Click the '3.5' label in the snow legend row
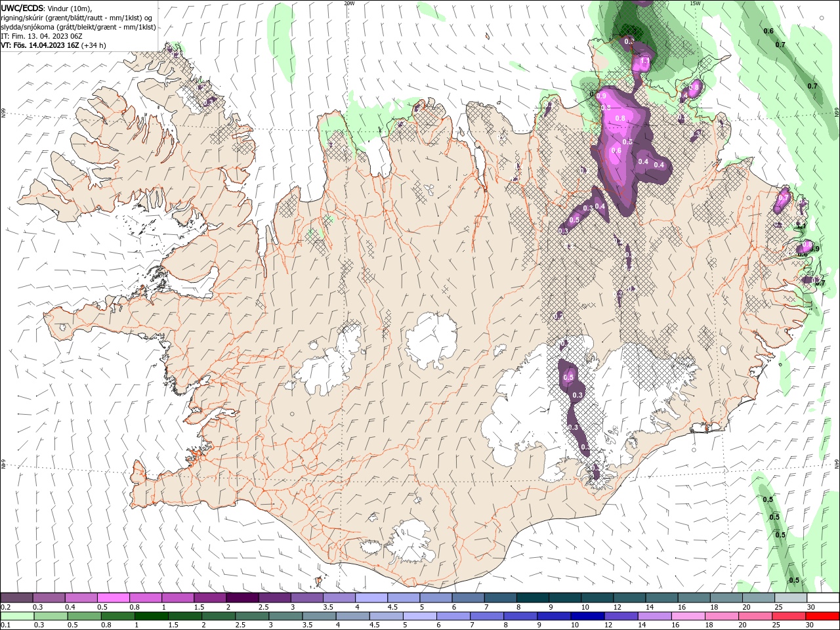840x630 pixels. pyautogui.click(x=328, y=607)
